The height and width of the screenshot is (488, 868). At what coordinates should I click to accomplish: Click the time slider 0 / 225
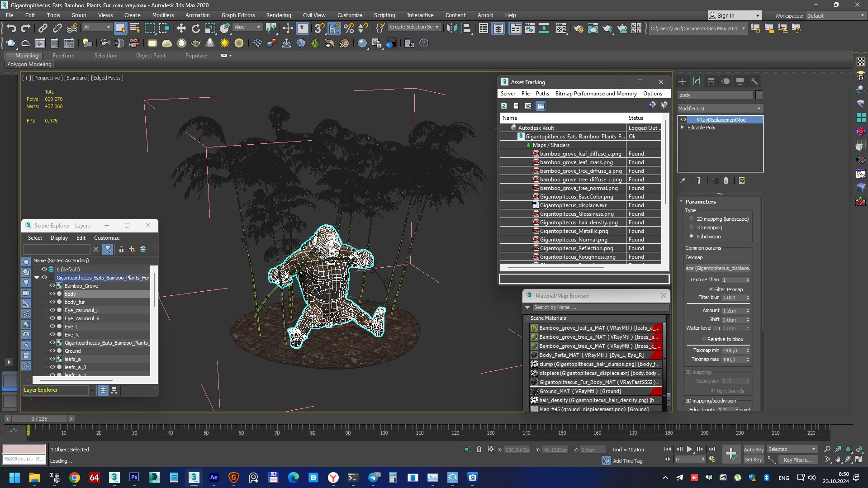(x=39, y=419)
